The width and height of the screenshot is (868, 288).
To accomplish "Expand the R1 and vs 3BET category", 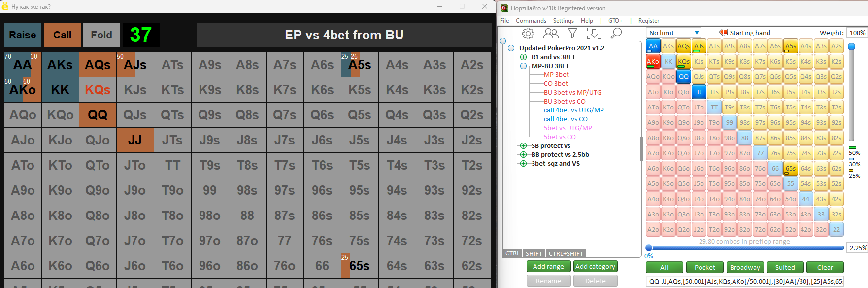I will tap(523, 57).
